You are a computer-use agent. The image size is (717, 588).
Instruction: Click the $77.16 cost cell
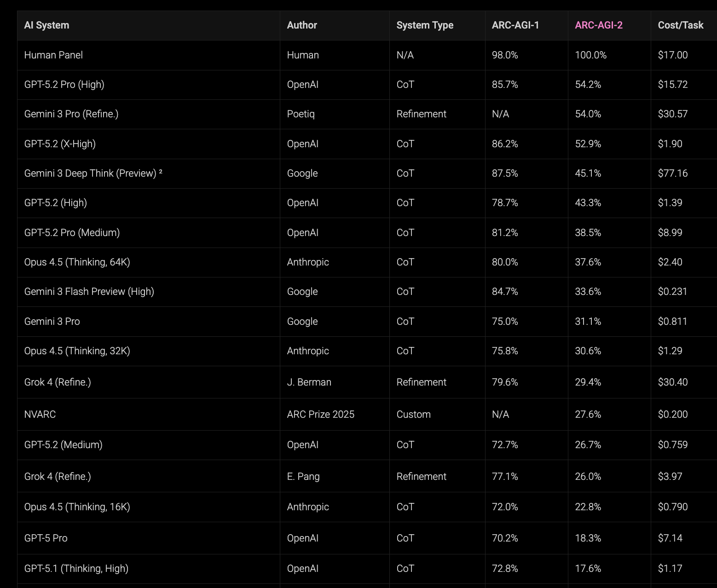click(x=672, y=173)
